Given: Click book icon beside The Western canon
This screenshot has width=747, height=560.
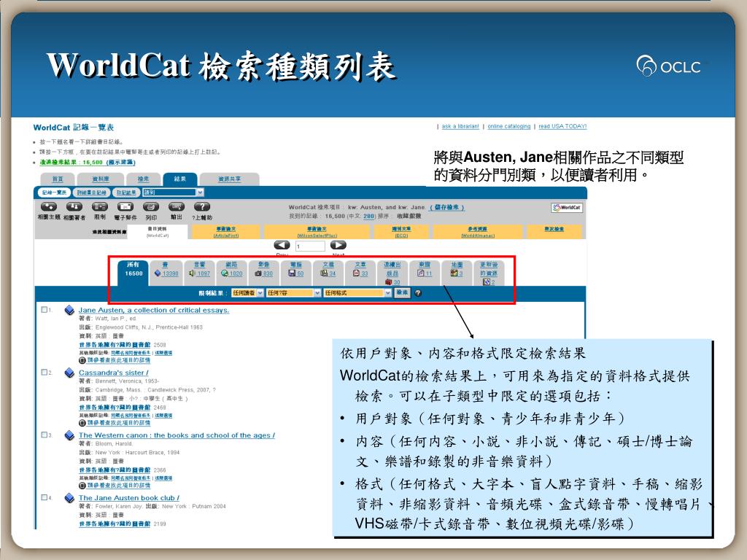Looking at the screenshot, I should 69,435.
